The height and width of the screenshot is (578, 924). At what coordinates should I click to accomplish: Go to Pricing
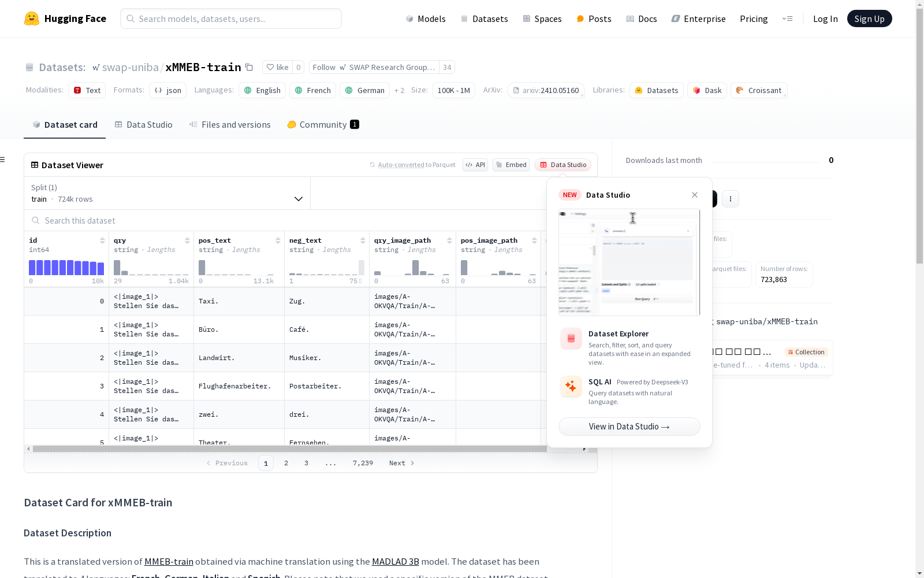[x=754, y=18]
